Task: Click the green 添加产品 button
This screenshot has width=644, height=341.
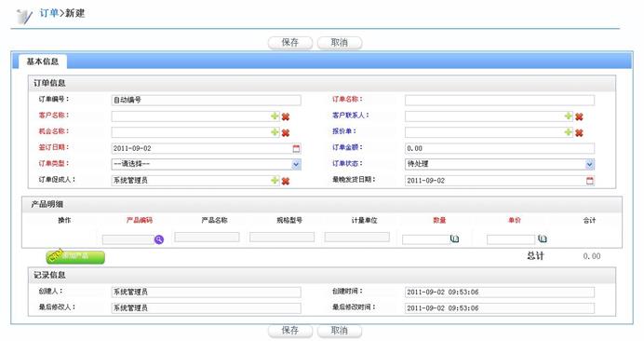Action: [x=75, y=256]
